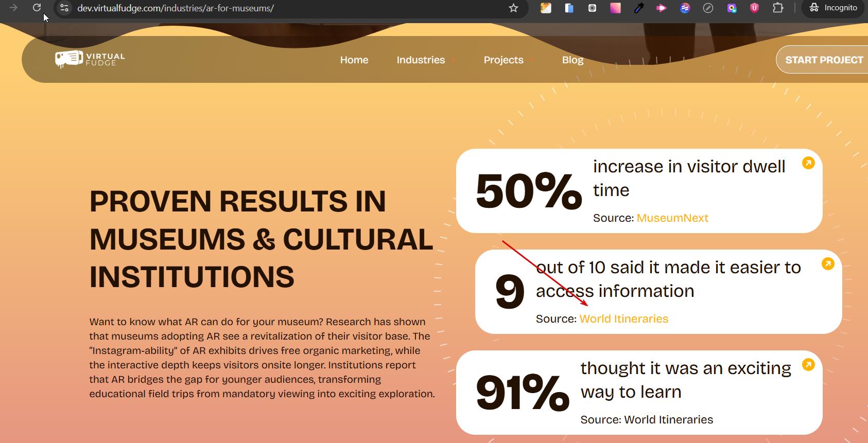Viewport: 868px width, 443px height.
Task: Open the orange World Itineraries source link
Action: (x=624, y=319)
